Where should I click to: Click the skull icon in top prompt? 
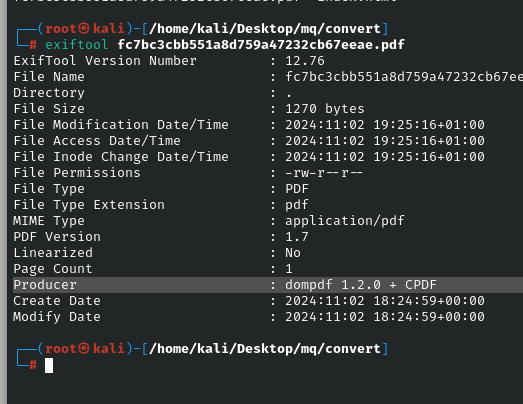tap(84, 28)
